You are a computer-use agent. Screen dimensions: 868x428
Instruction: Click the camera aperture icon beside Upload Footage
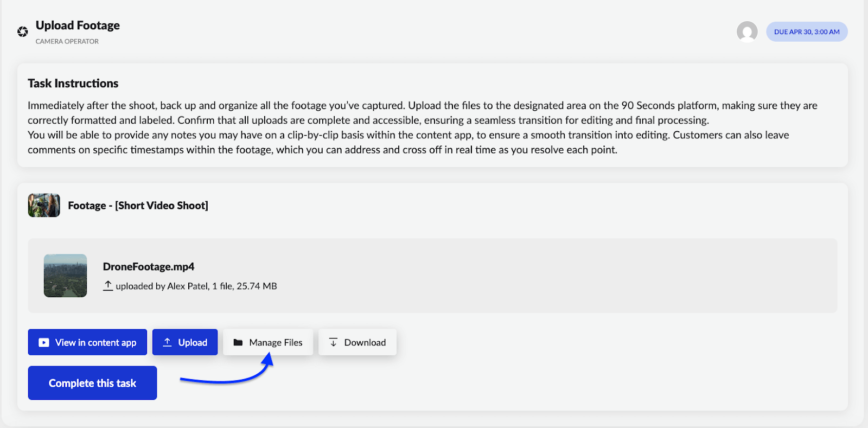click(23, 32)
